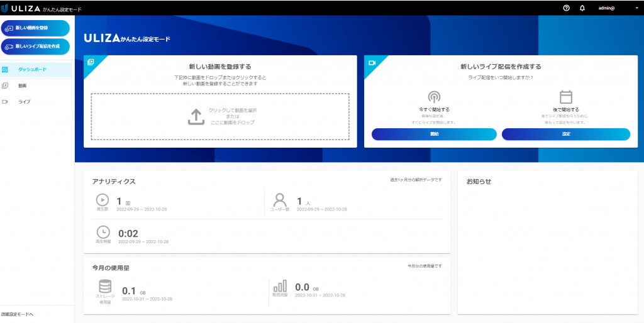Click the お知らせ panel heading
Viewport: 644px width, 323px height.
click(479, 182)
